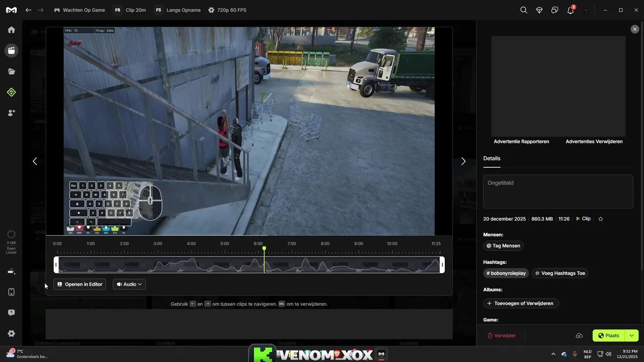
Task: Open the user profile avatar
Action: (586, 10)
